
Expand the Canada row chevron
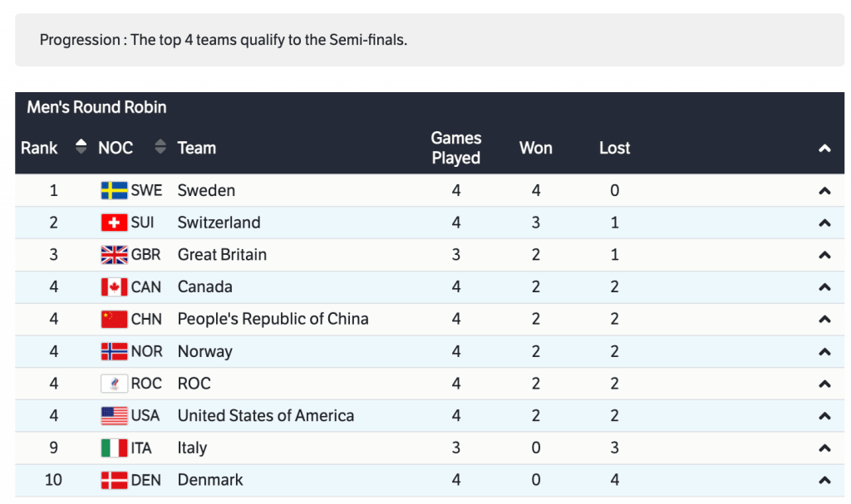824,287
